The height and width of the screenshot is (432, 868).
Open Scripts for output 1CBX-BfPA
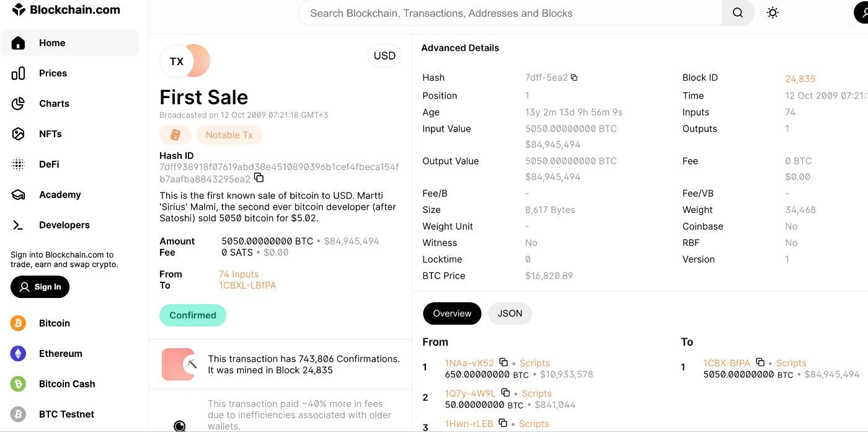(x=791, y=363)
